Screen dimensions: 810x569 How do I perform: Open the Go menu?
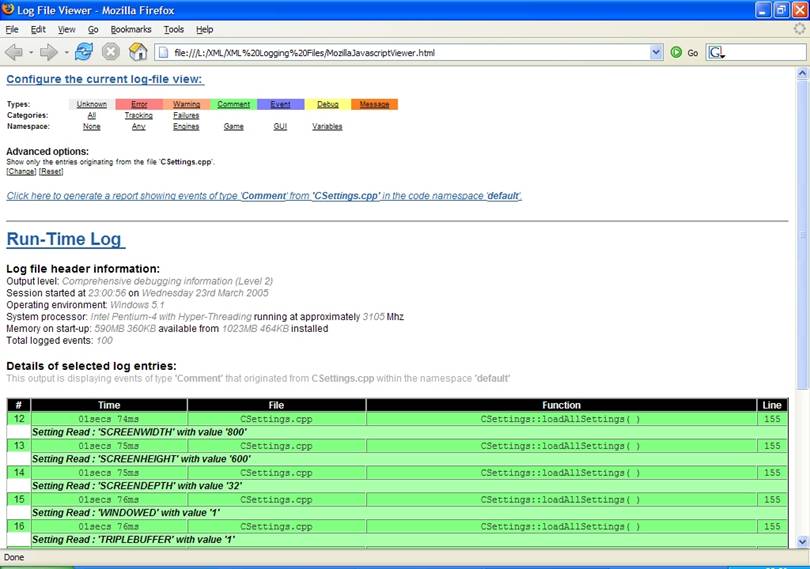coord(93,29)
